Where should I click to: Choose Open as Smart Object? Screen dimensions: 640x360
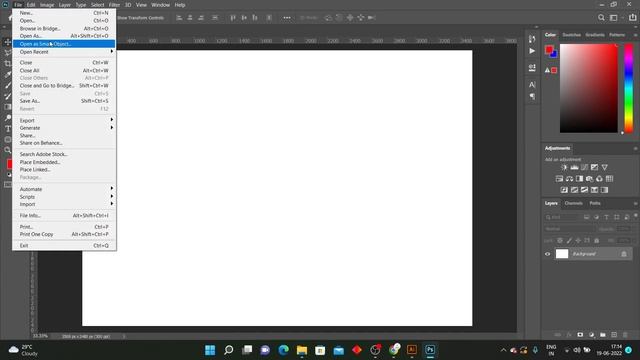click(64, 44)
